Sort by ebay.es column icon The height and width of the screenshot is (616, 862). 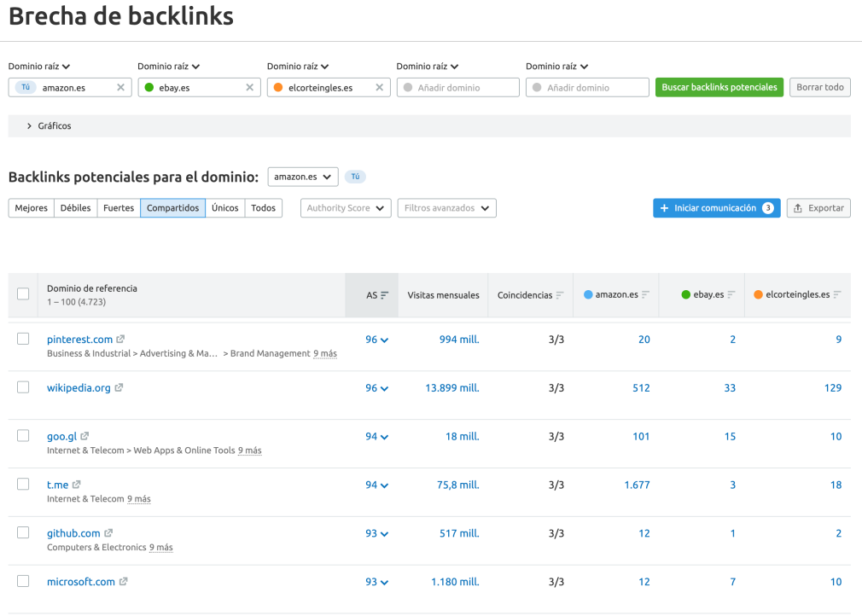point(731,294)
